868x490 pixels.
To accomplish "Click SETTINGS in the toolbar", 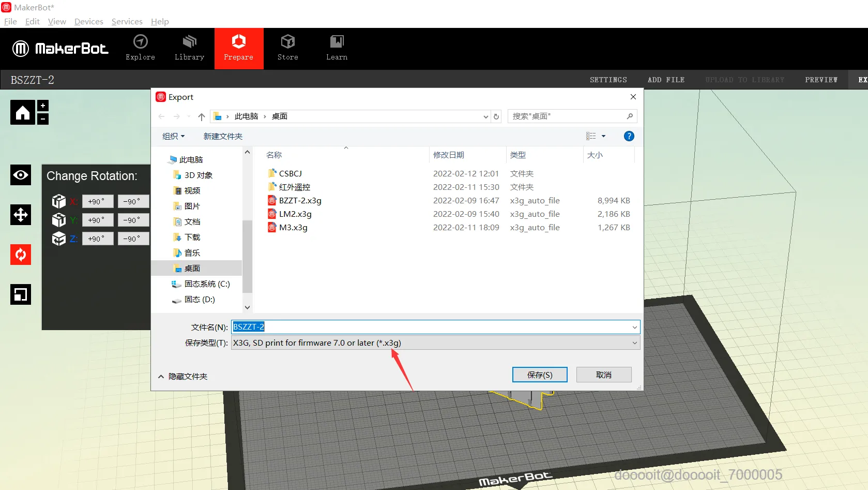I will [x=608, y=80].
